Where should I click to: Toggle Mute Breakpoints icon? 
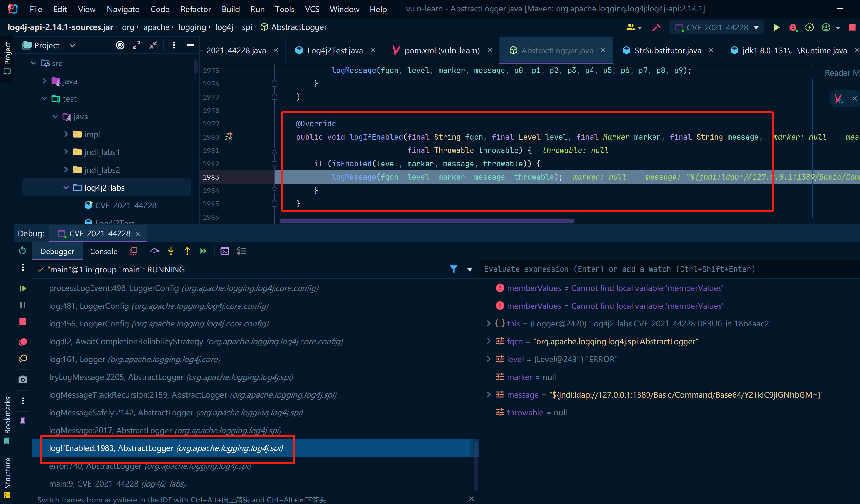(x=23, y=358)
